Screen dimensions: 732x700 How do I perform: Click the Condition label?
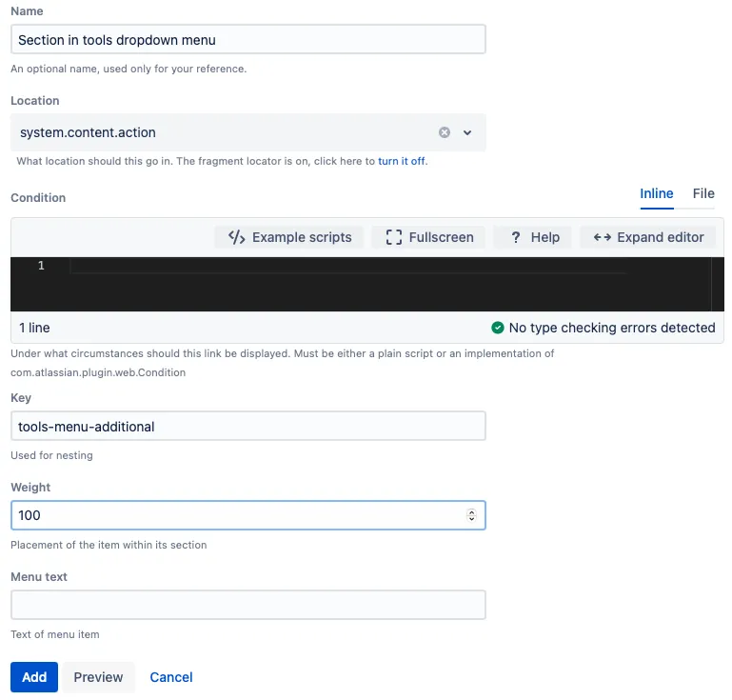coord(38,198)
